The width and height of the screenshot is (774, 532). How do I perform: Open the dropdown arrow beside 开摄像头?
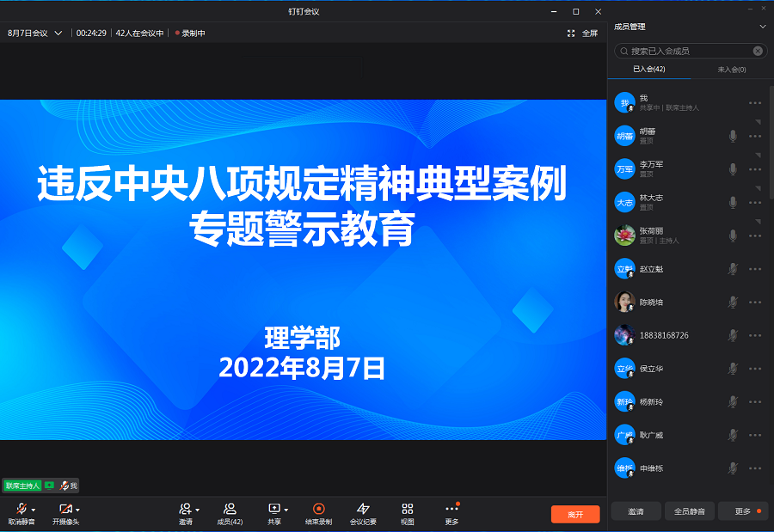point(78,510)
